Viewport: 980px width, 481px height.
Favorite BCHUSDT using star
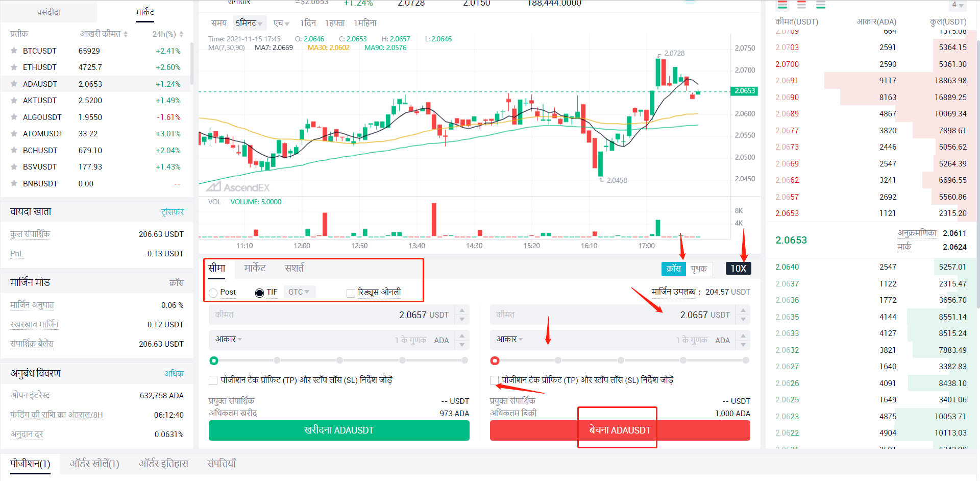tap(14, 150)
